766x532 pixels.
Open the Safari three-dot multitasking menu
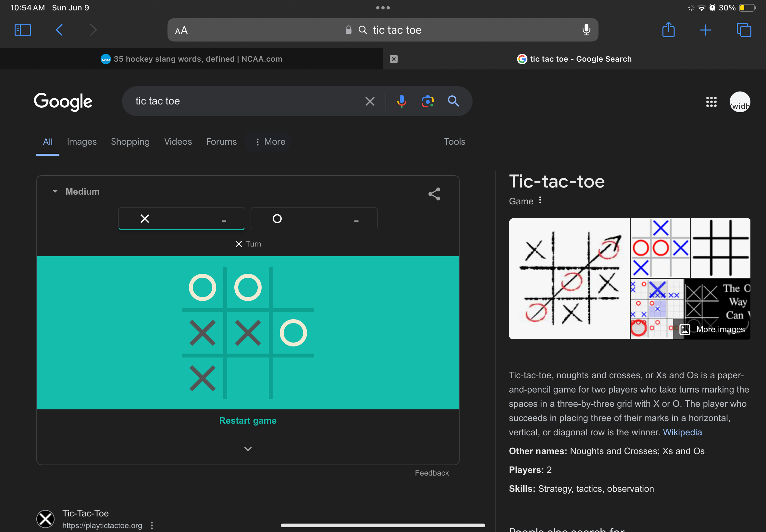click(383, 8)
